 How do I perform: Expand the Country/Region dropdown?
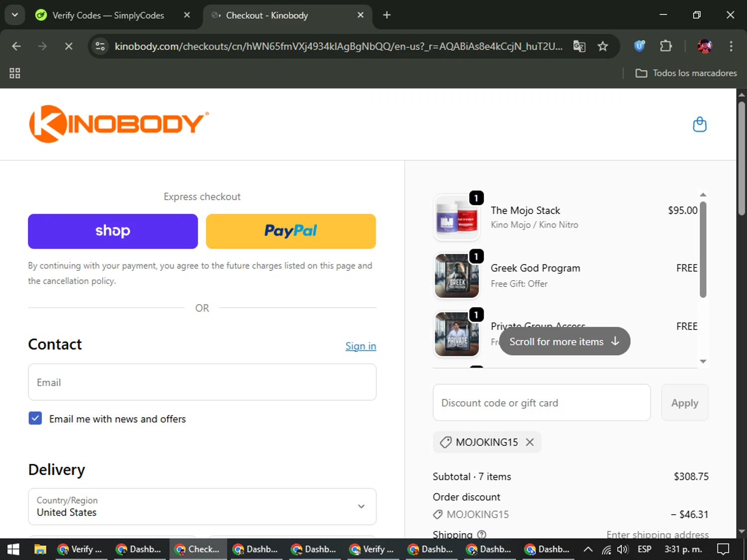coord(202,506)
